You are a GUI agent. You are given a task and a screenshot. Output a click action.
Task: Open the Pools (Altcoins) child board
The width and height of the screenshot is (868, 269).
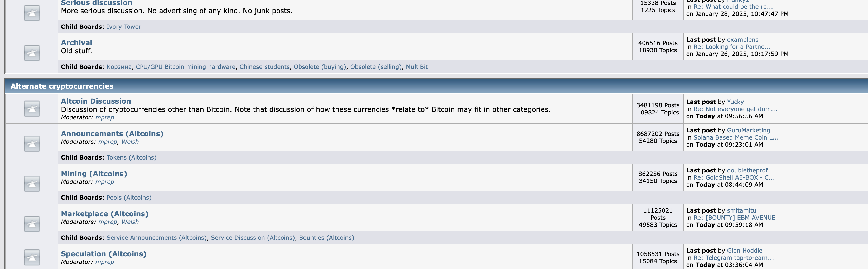click(x=129, y=198)
